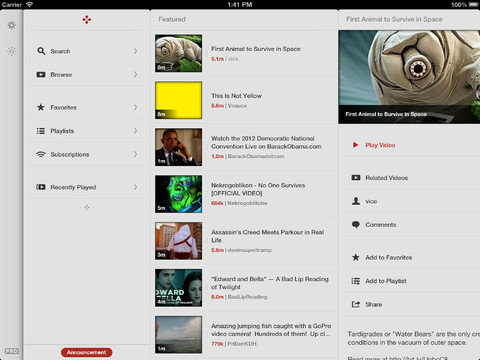Viewport: 480px width, 360px height.
Task: Click the Tardigrades description text
Action: click(413, 338)
